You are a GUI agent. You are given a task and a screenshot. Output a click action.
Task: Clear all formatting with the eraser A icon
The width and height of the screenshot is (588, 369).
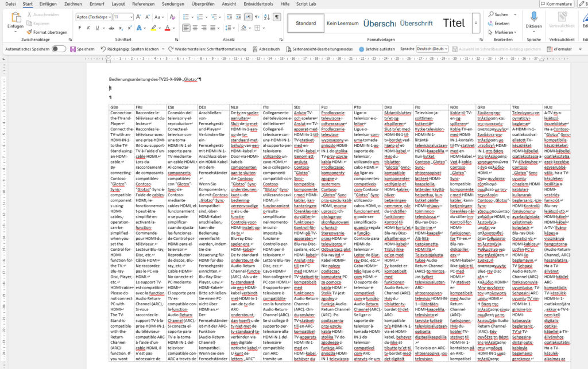tap(172, 17)
